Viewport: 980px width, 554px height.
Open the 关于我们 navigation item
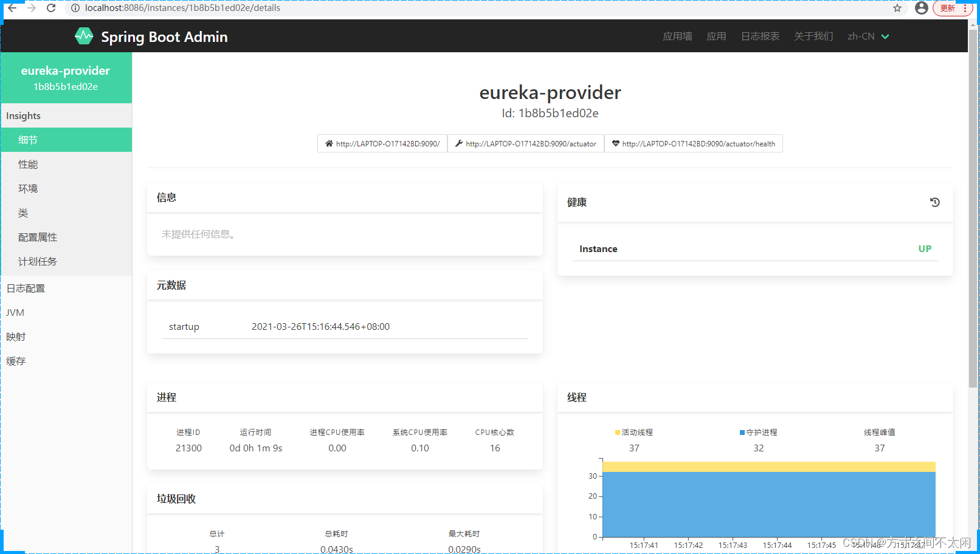click(x=813, y=36)
